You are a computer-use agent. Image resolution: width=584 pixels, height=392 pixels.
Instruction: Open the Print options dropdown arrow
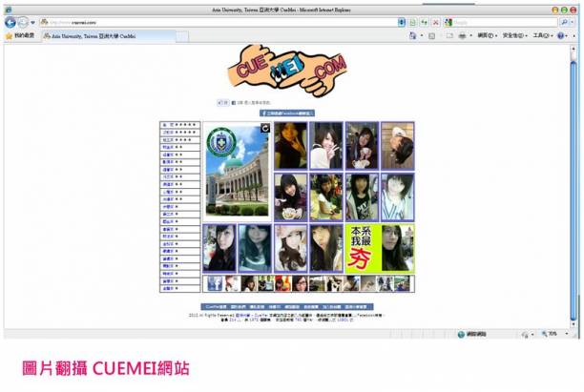(470, 35)
